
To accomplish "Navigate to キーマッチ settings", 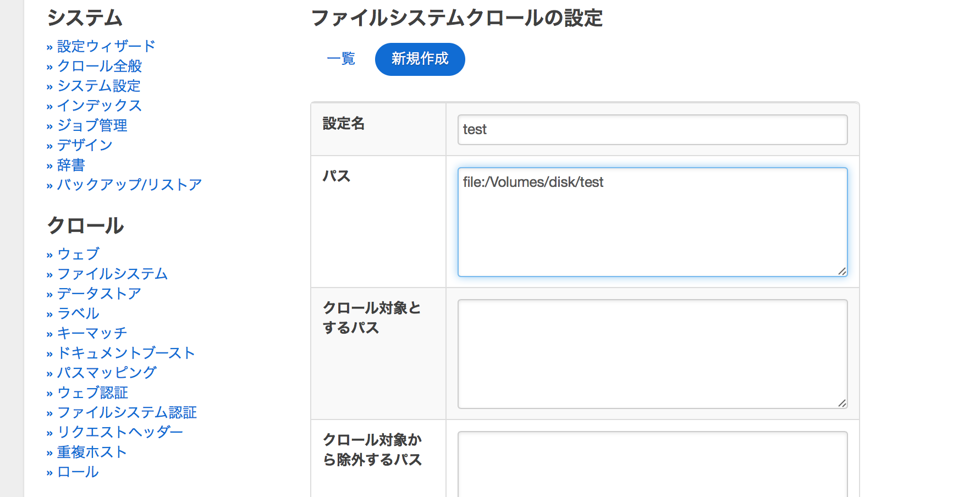I will pos(92,333).
